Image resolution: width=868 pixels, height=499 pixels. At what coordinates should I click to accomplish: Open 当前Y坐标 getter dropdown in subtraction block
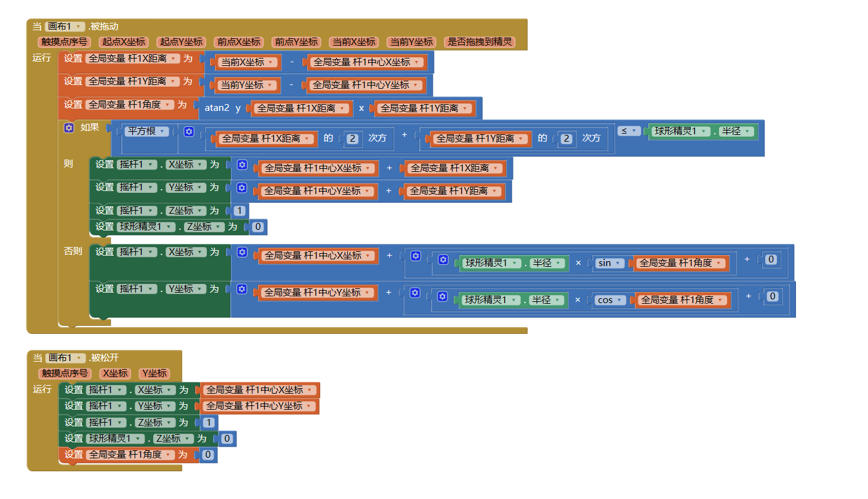(246, 85)
